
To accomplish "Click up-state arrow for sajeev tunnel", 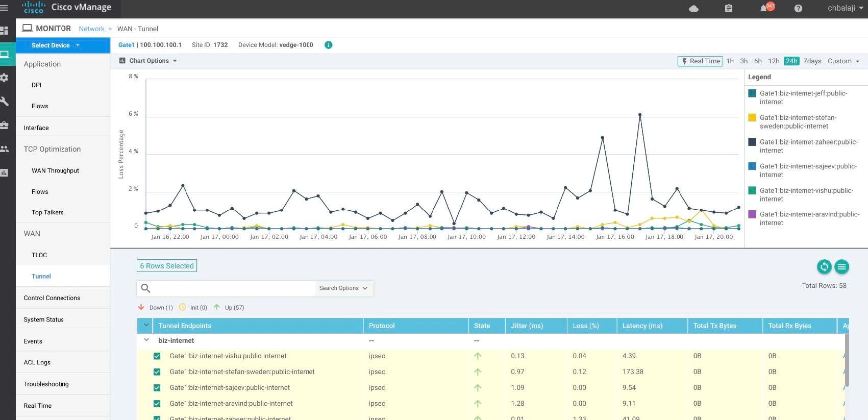I will pyautogui.click(x=478, y=388).
